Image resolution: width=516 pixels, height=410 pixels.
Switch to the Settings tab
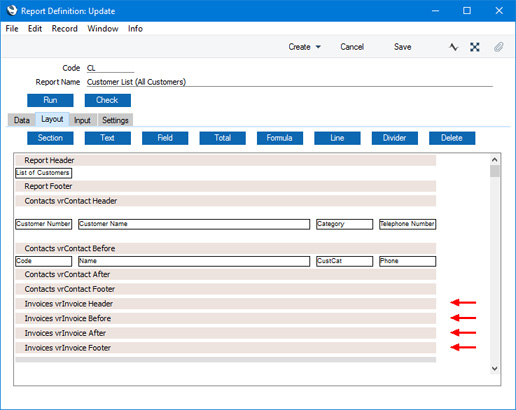[115, 120]
